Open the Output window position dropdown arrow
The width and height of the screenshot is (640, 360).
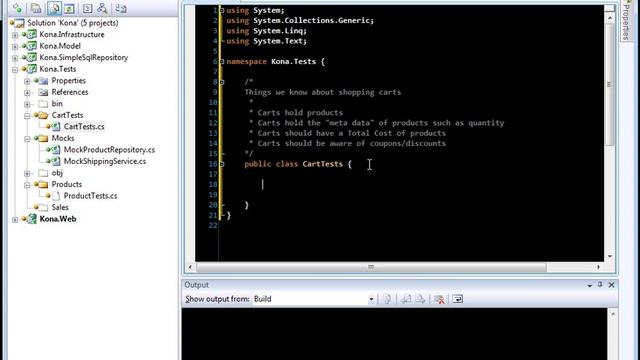tap(590, 285)
